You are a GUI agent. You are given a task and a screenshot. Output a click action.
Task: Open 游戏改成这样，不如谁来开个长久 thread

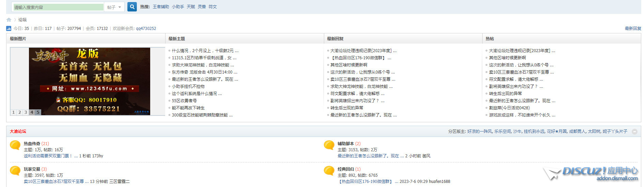point(522,115)
